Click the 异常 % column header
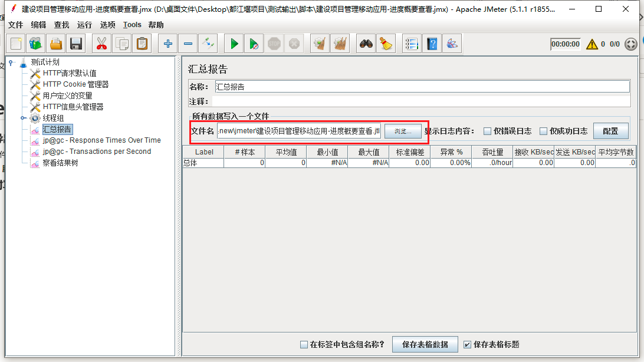The width and height of the screenshot is (644, 362). click(x=451, y=152)
